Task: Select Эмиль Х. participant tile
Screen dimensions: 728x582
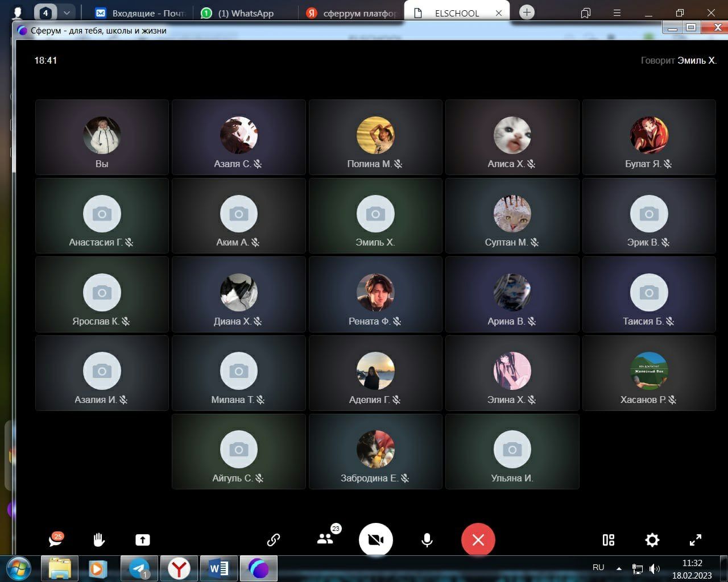Action: pos(375,216)
